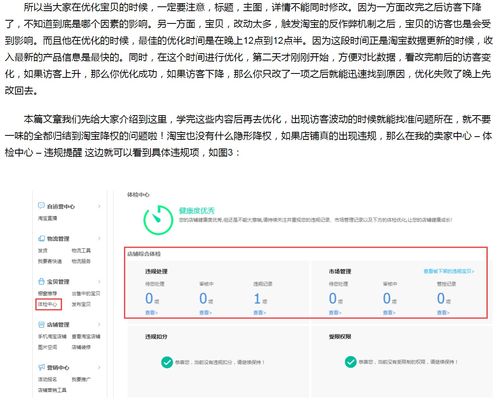Click the 自运营中心 chat bubble icon
The height and width of the screenshot is (405, 500).
point(41,206)
